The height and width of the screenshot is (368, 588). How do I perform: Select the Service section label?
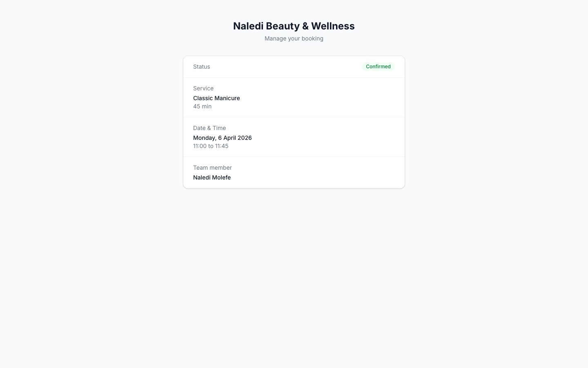(203, 88)
